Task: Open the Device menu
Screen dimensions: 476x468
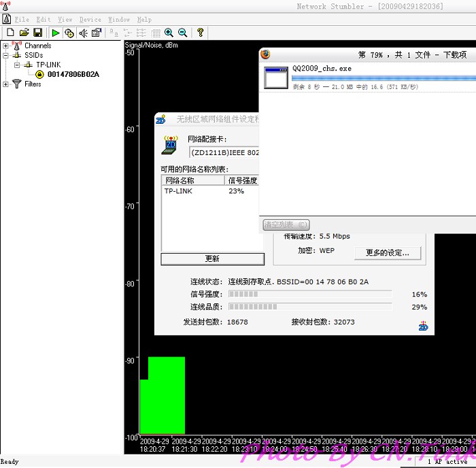Action: [90, 20]
